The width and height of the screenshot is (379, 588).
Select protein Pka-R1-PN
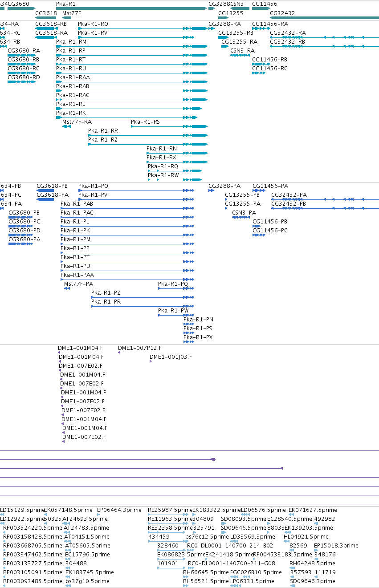pyautogui.click(x=199, y=320)
